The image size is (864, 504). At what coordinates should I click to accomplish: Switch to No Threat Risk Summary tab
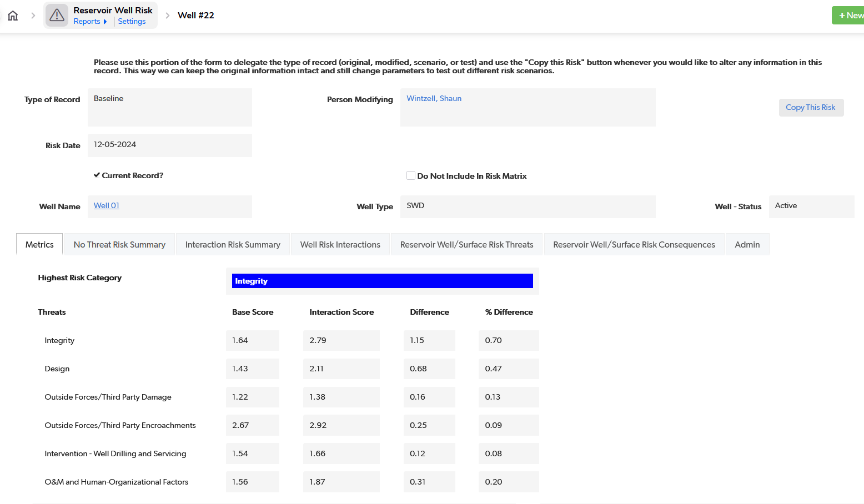coord(119,245)
